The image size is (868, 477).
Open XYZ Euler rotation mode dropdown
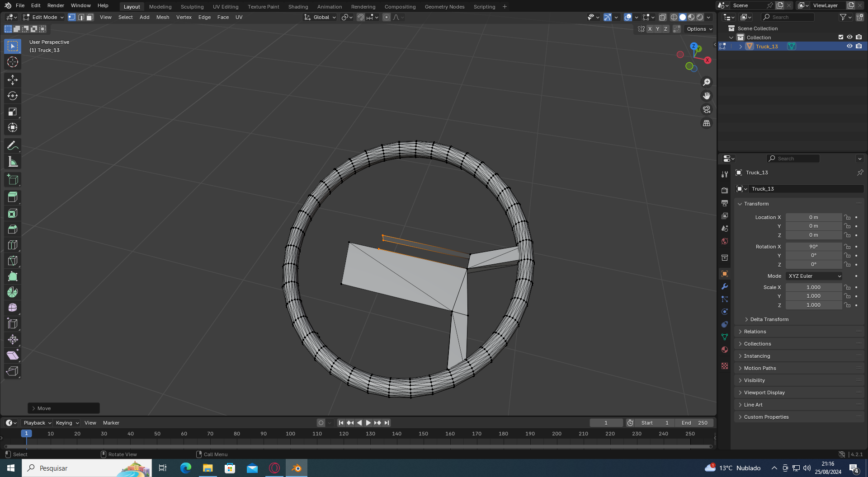click(x=814, y=276)
